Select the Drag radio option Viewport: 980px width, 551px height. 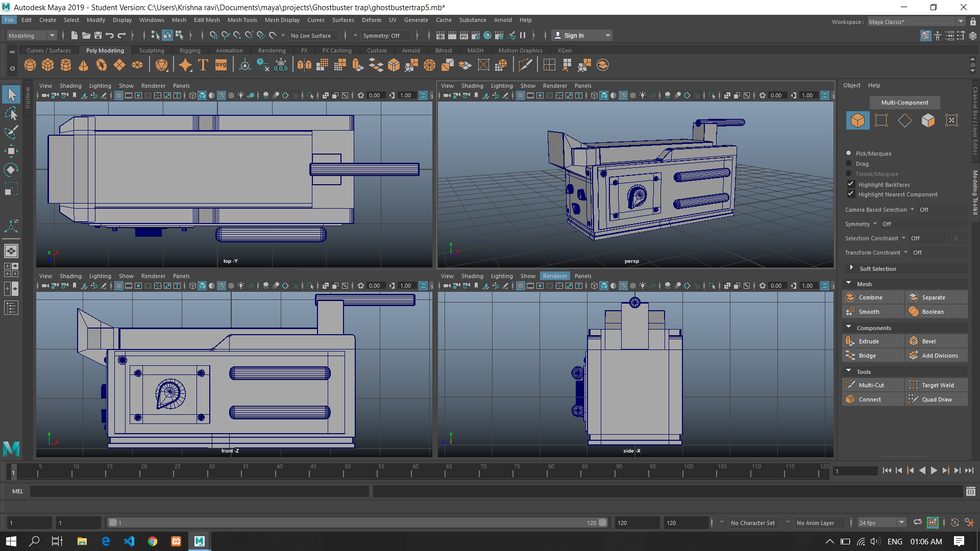point(849,163)
